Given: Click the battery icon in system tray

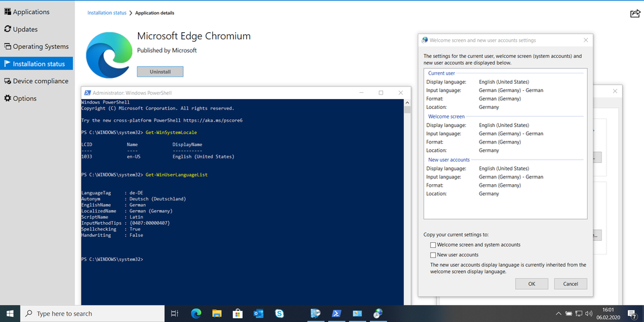Looking at the screenshot, I should tap(569, 314).
